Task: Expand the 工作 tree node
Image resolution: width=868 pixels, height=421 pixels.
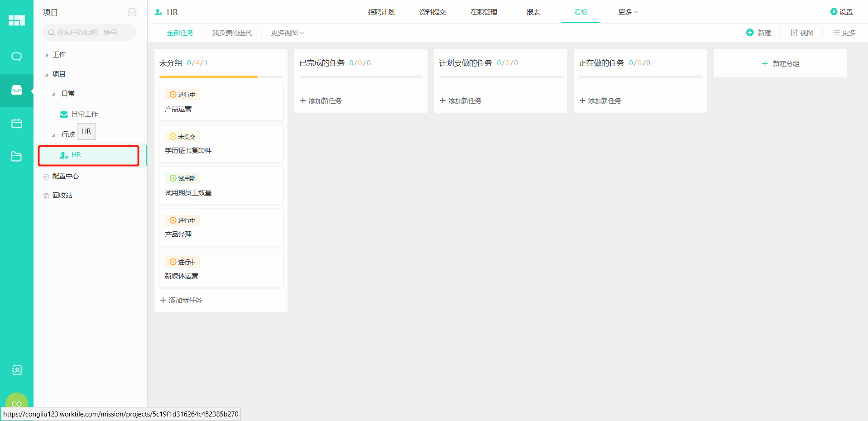Action: point(47,55)
